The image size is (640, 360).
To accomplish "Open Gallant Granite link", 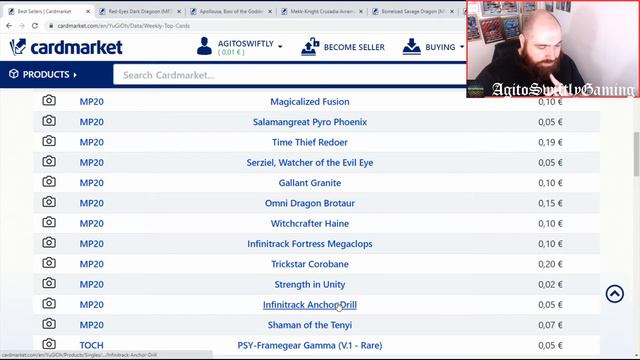I will click(x=310, y=183).
